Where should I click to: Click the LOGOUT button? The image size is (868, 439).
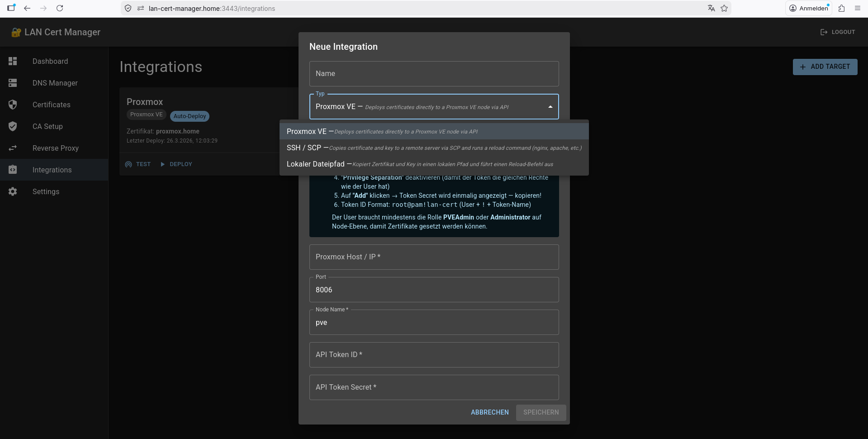(x=838, y=32)
